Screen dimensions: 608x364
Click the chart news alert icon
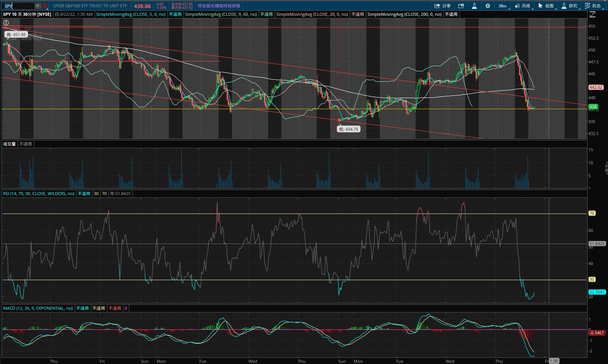(x=461, y=6)
